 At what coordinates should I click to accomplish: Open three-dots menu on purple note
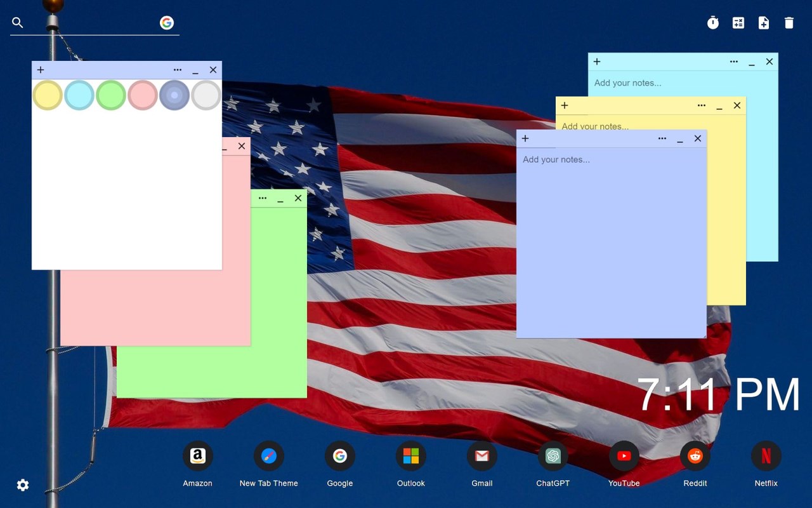pyautogui.click(x=662, y=138)
